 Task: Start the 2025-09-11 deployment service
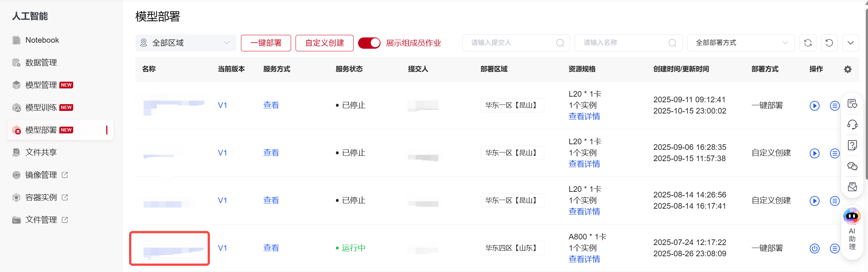[814, 106]
